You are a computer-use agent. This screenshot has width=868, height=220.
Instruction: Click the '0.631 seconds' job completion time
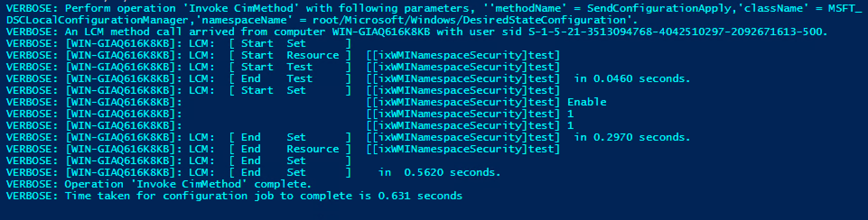tap(420, 196)
